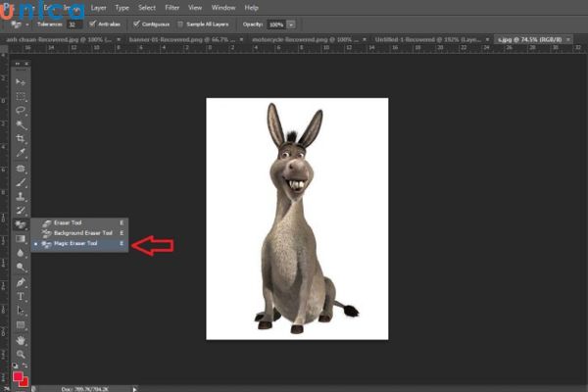Open the Window menu
The height and width of the screenshot is (392, 588).
click(x=223, y=8)
